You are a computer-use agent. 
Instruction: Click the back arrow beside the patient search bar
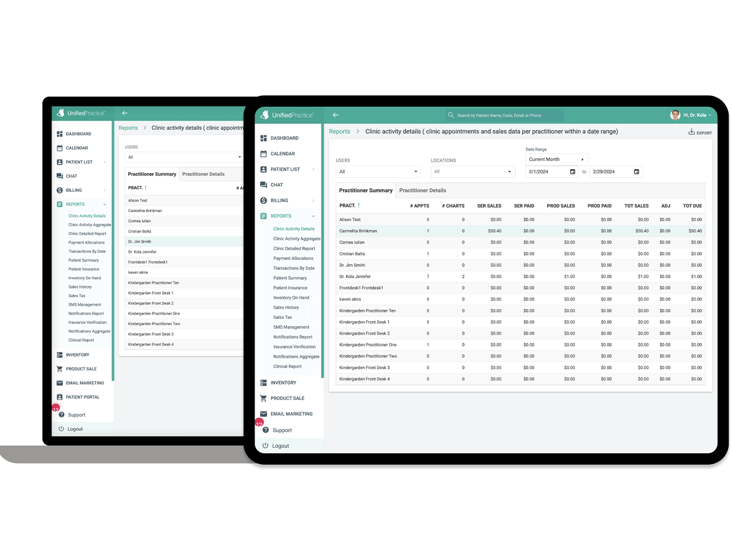336,115
